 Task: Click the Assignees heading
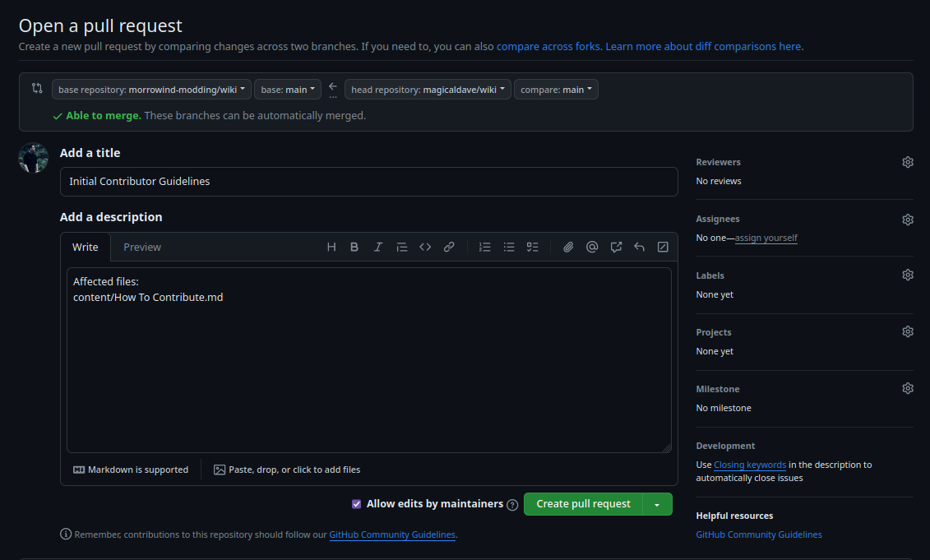pos(718,219)
